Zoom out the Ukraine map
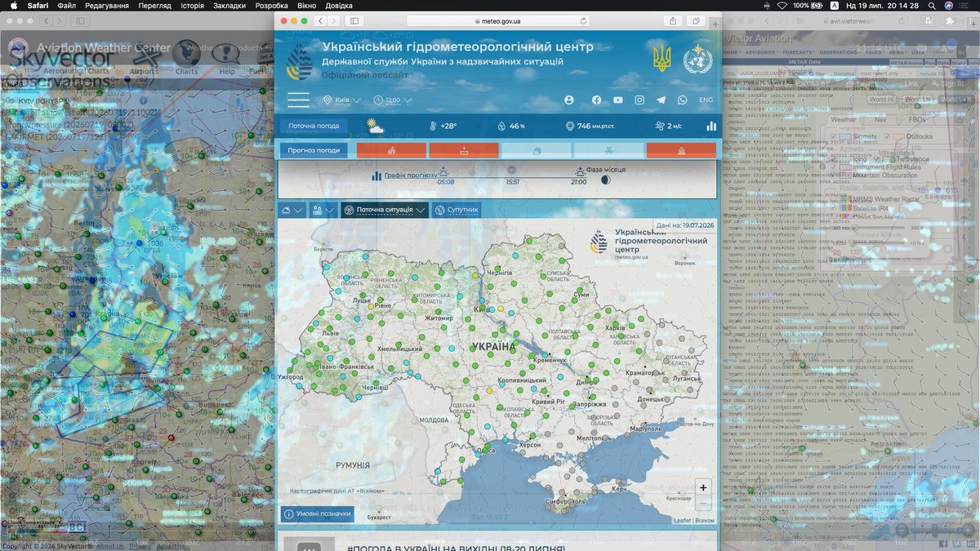This screenshot has height=551, width=980. (x=703, y=503)
